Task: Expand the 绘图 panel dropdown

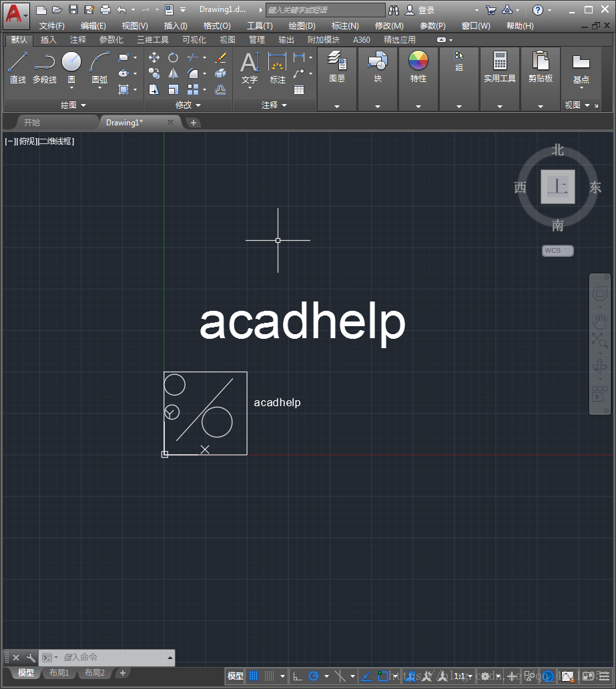Action: 73,105
